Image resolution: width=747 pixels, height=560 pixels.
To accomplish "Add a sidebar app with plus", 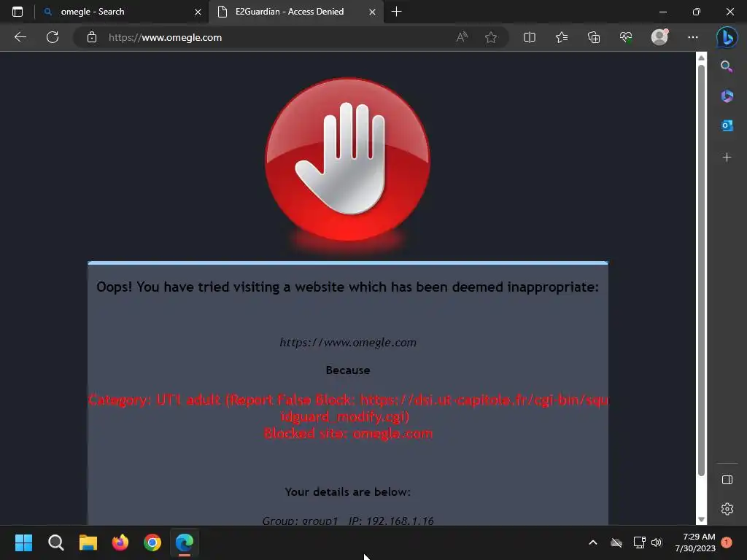I will [x=727, y=157].
